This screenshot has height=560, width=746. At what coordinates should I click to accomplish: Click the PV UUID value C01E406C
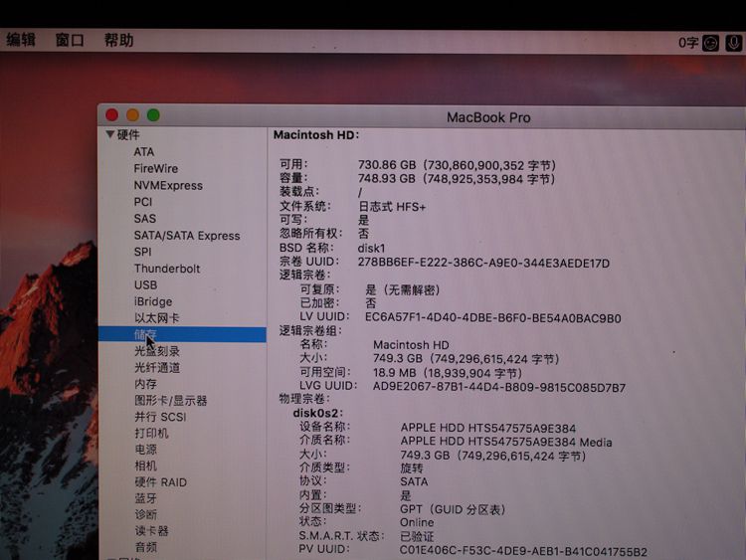click(523, 551)
